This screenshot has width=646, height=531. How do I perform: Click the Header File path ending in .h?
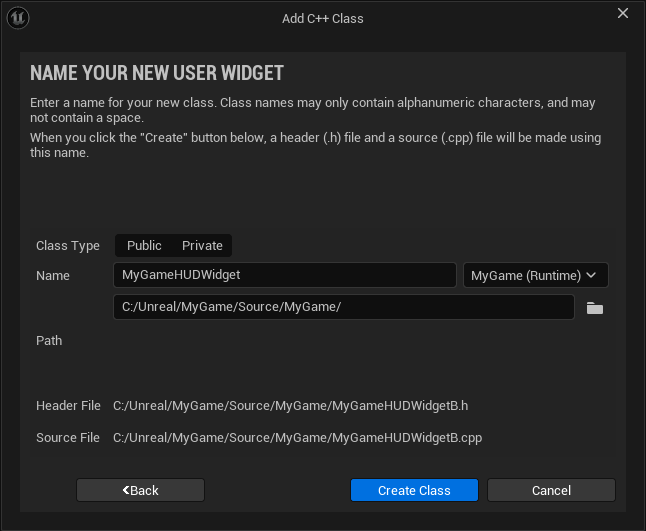click(x=291, y=406)
